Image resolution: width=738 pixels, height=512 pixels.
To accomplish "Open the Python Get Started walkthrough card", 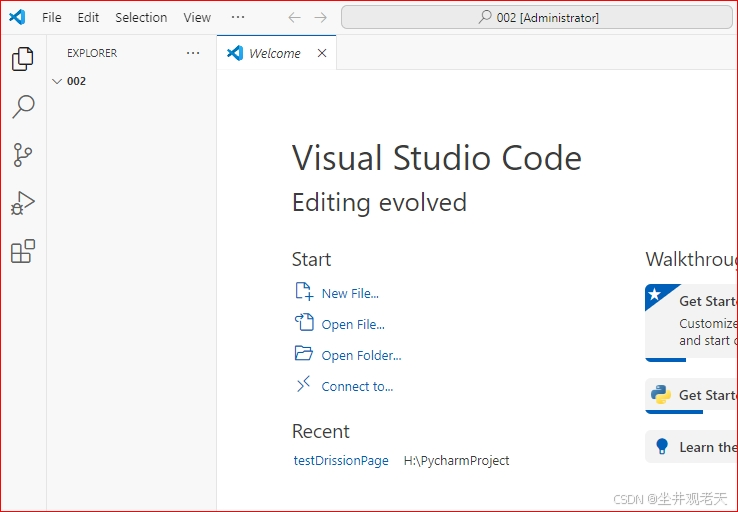I will pos(691,396).
